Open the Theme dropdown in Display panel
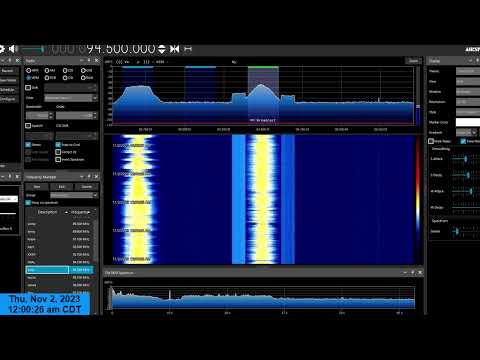This screenshot has height=360, width=480. click(x=468, y=71)
